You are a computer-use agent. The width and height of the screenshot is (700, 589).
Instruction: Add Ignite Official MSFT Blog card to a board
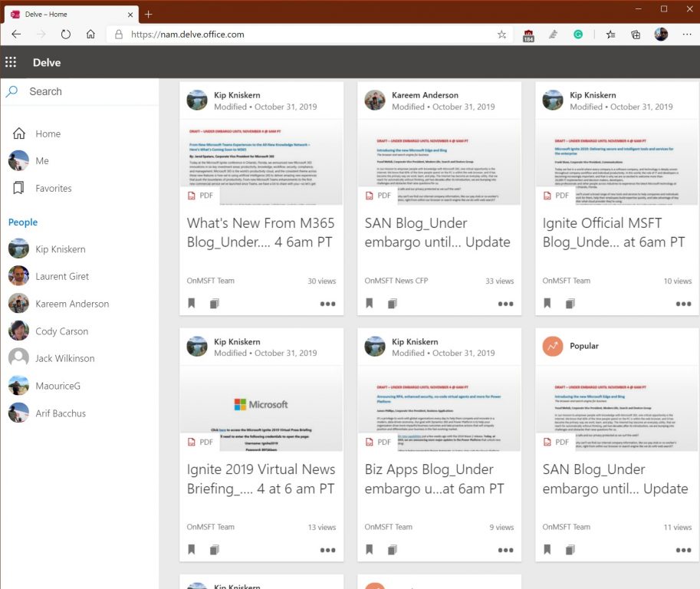(570, 304)
